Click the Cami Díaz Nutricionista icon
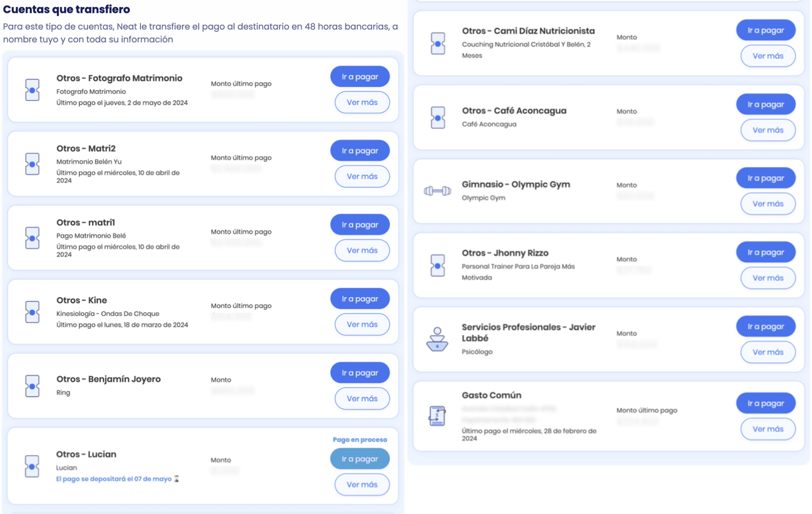 tap(438, 43)
